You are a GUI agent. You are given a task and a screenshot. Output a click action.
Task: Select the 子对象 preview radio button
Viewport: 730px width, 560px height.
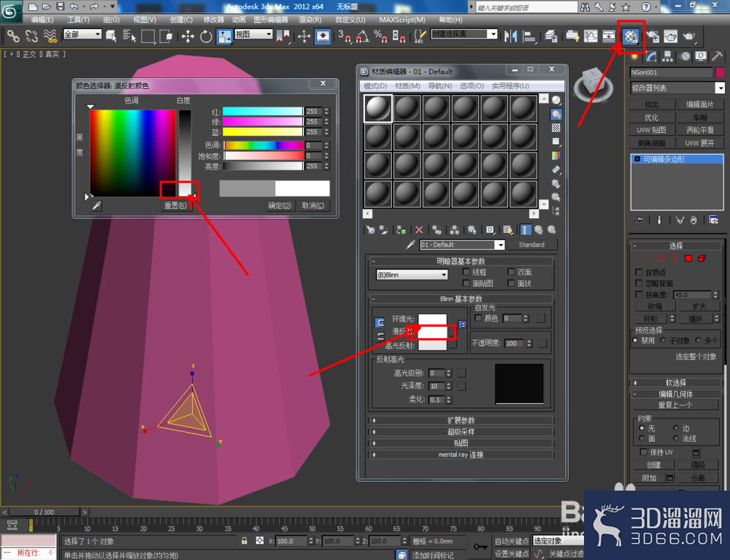(x=663, y=340)
